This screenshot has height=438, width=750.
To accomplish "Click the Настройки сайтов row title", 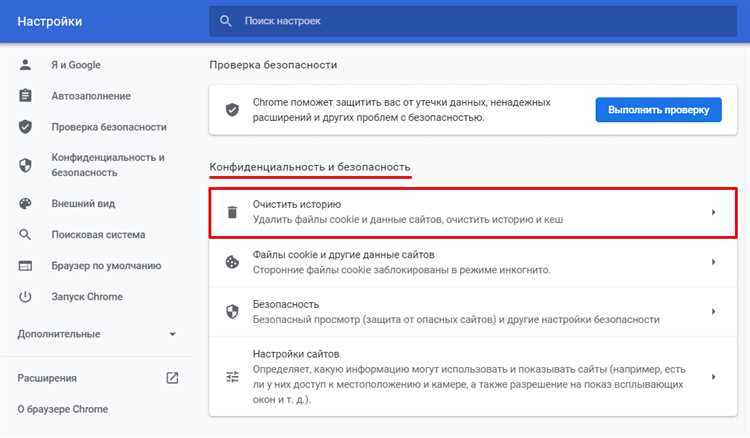I will coord(296,354).
